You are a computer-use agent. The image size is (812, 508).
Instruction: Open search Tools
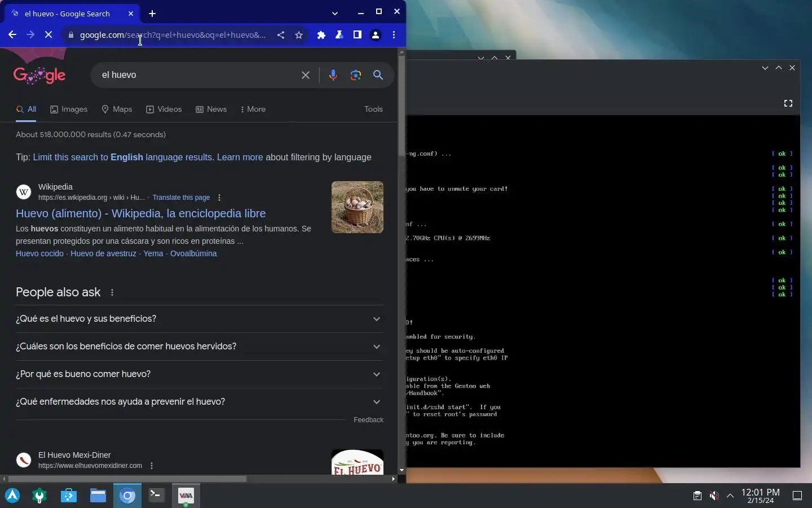[373, 110]
